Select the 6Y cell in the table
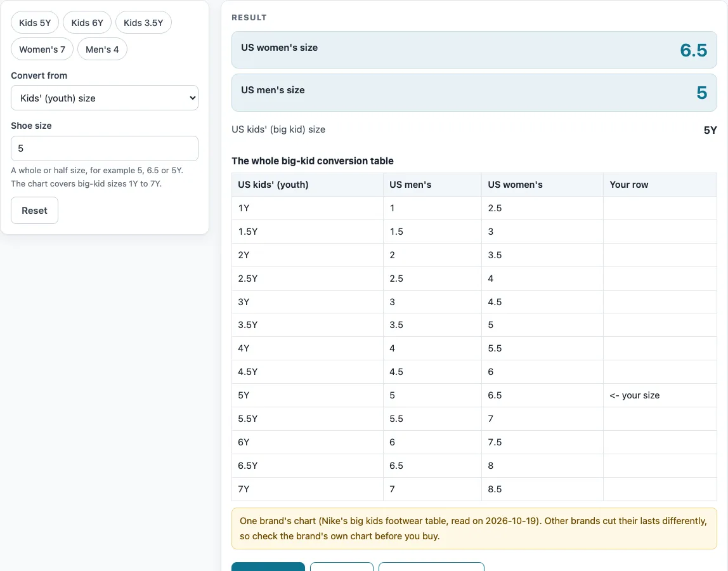728x571 pixels. 308,442
